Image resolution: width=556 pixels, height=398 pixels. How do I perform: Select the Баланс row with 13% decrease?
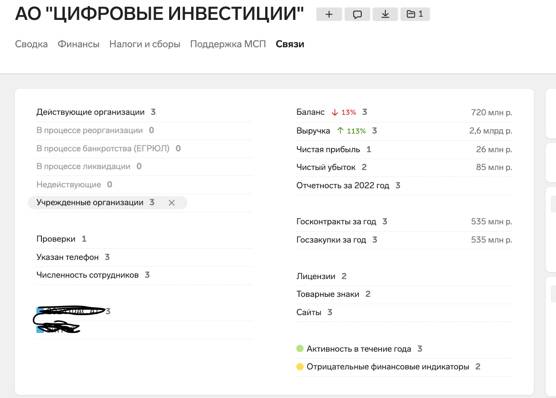404,112
